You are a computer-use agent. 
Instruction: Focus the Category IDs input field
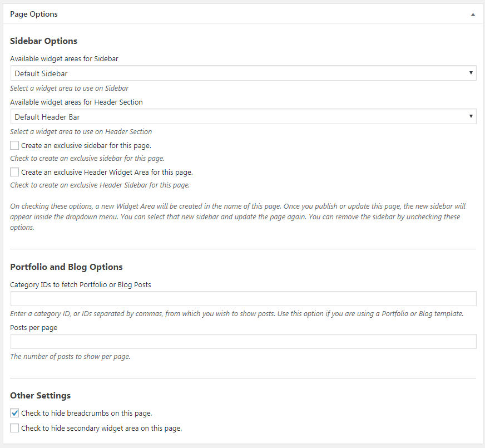pos(243,299)
